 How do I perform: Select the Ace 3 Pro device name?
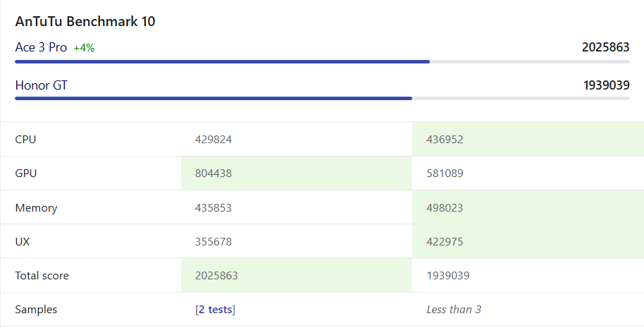41,47
